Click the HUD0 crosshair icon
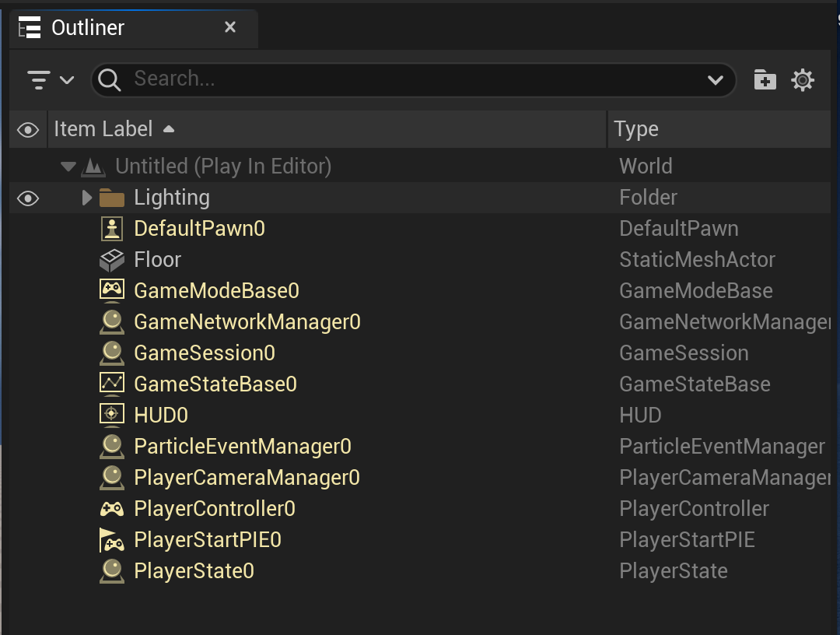 [112, 415]
